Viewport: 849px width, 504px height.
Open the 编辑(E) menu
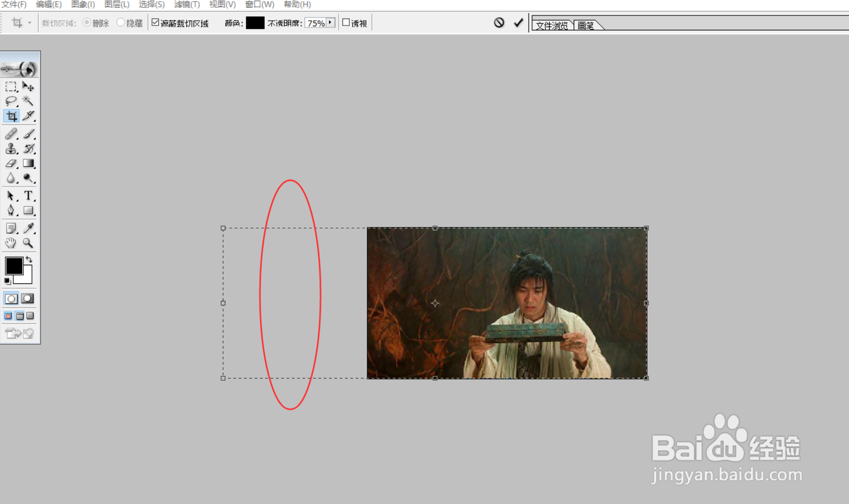[49, 4]
